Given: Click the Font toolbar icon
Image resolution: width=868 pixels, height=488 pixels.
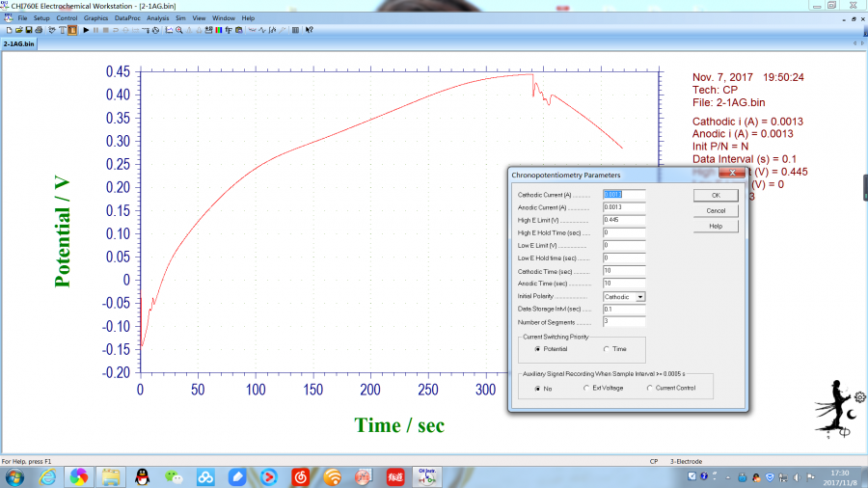Looking at the screenshot, I should point(229,30).
